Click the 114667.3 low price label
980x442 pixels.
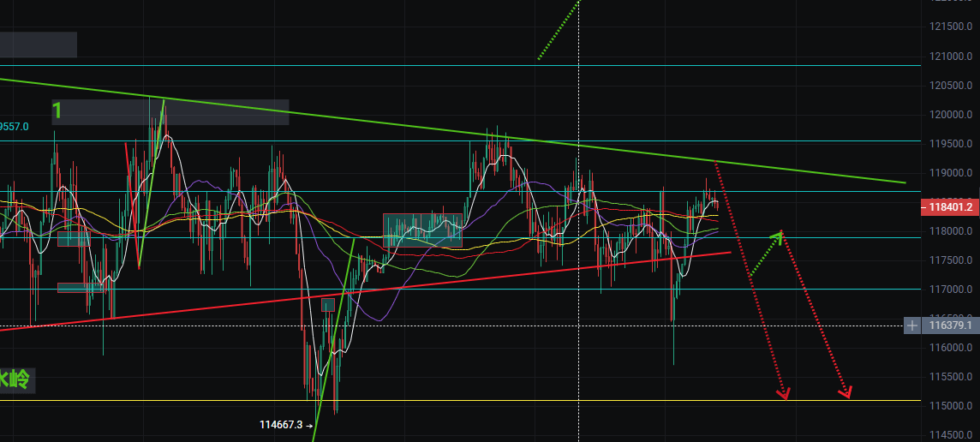[x=281, y=424]
